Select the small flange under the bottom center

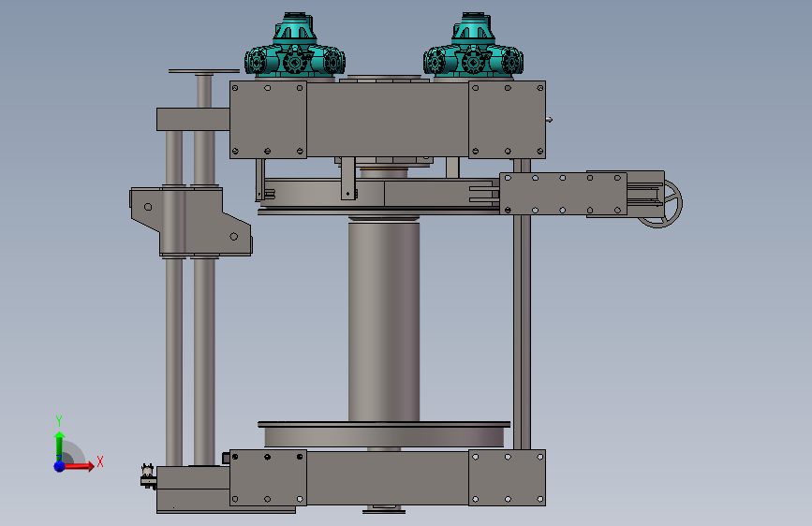pyautogui.click(x=384, y=510)
